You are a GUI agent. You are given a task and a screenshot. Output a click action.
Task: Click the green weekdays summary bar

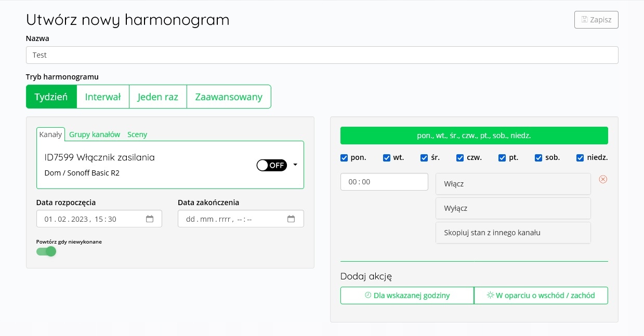(x=474, y=136)
